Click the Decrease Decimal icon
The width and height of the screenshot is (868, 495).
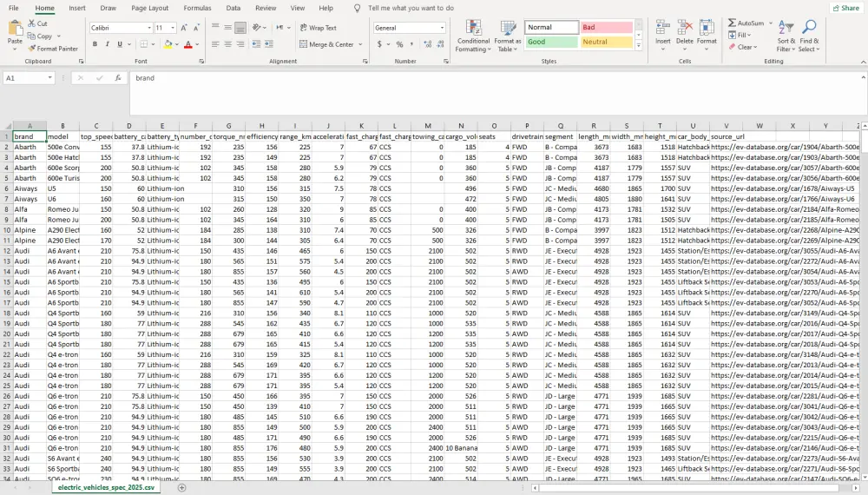pyautogui.click(x=440, y=44)
